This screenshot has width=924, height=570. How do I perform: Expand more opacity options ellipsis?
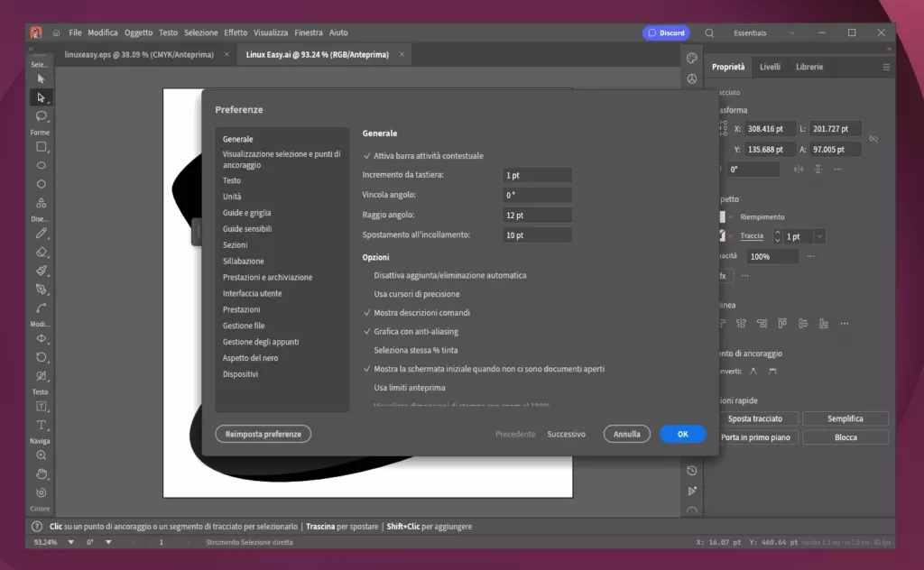[x=811, y=257]
